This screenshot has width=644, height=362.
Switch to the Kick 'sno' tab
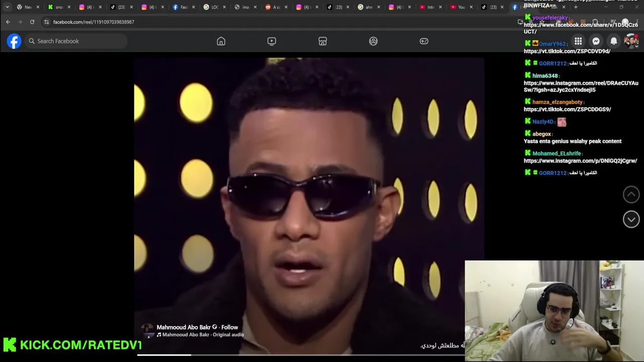pyautogui.click(x=59, y=7)
